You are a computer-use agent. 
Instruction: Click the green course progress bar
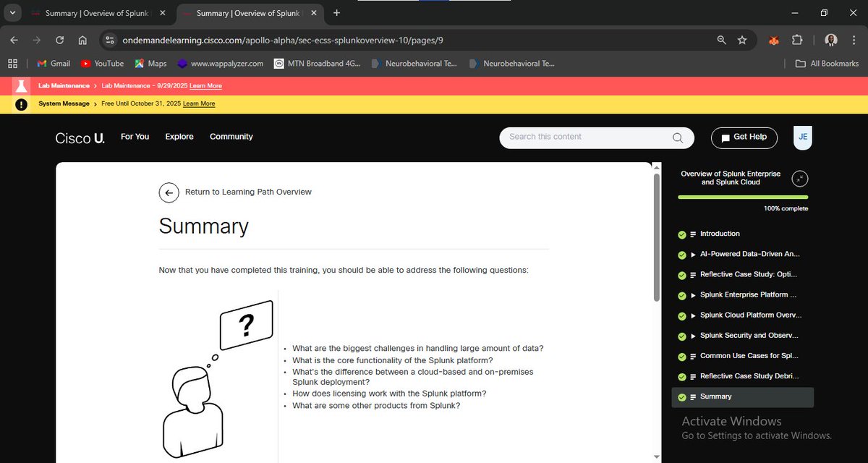743,197
